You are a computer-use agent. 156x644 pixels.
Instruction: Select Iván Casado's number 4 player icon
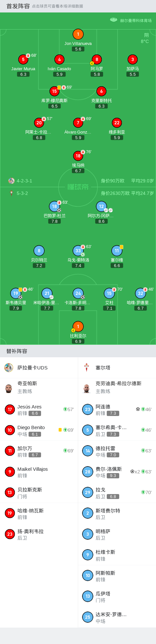point(59,59)
